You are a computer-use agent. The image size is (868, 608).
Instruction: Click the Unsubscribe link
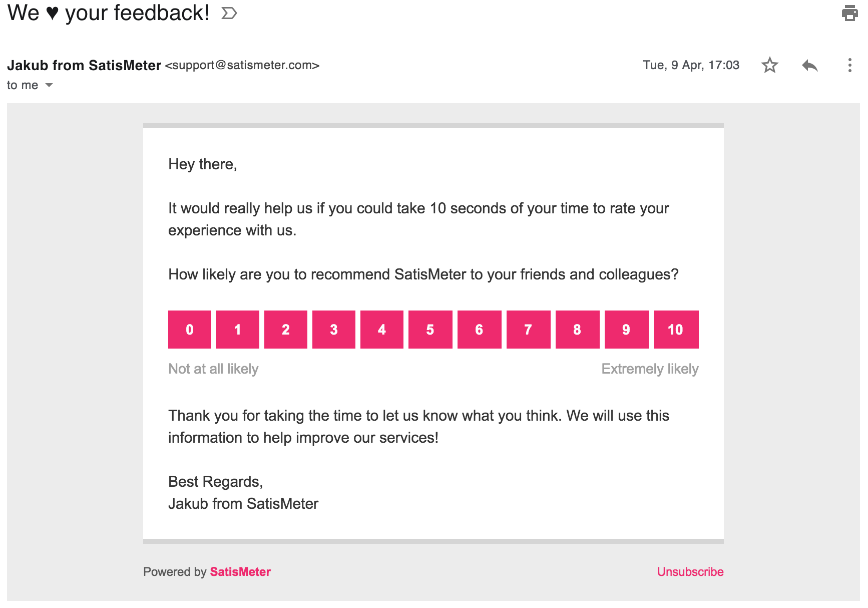click(x=690, y=572)
